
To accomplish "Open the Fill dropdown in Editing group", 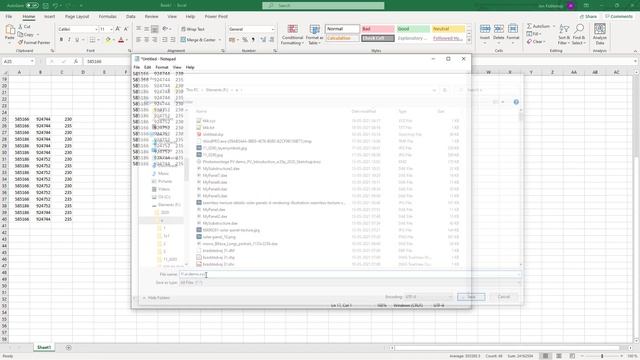I will pos(533,34).
